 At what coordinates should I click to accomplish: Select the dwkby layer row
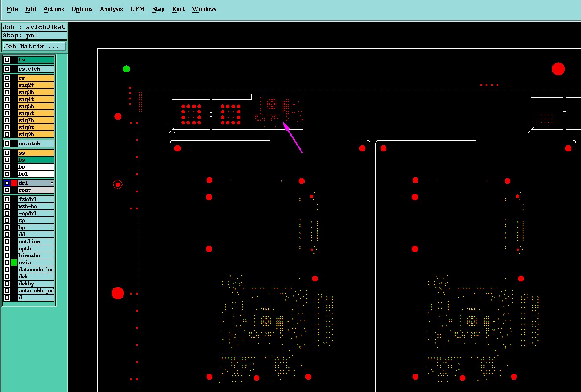pos(36,284)
